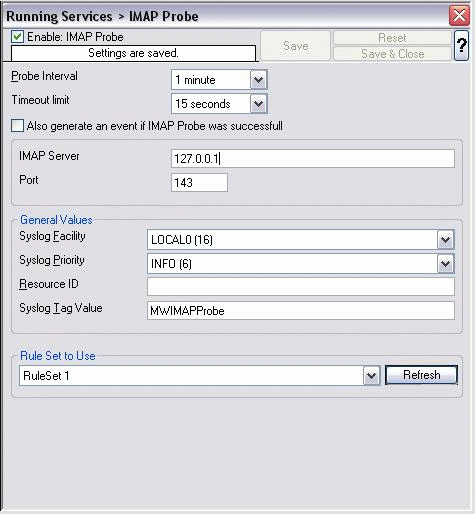
Task: Click the Reset button
Action: tap(392, 38)
